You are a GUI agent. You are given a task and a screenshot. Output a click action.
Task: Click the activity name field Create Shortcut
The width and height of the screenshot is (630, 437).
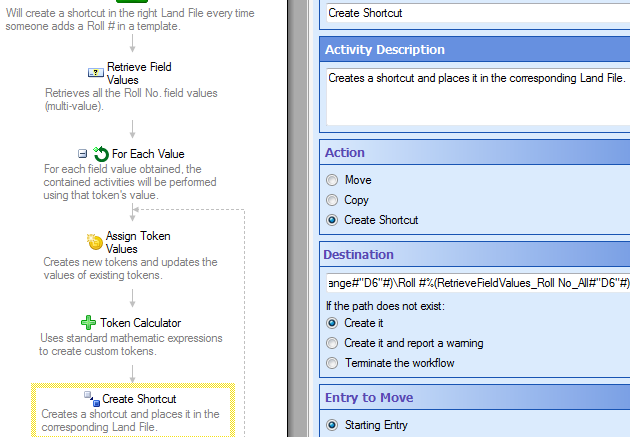coord(478,13)
